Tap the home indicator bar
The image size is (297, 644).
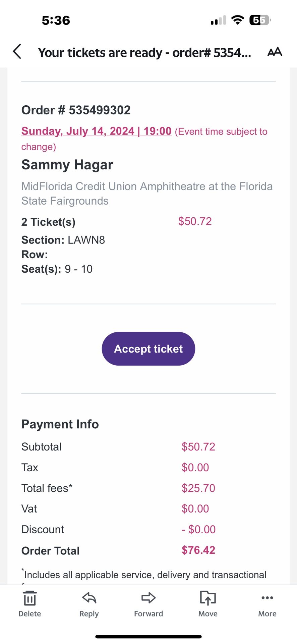pyautogui.click(x=148, y=636)
